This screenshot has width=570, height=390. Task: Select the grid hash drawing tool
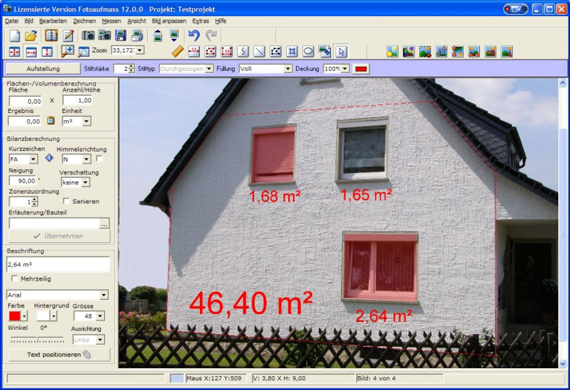[292, 52]
